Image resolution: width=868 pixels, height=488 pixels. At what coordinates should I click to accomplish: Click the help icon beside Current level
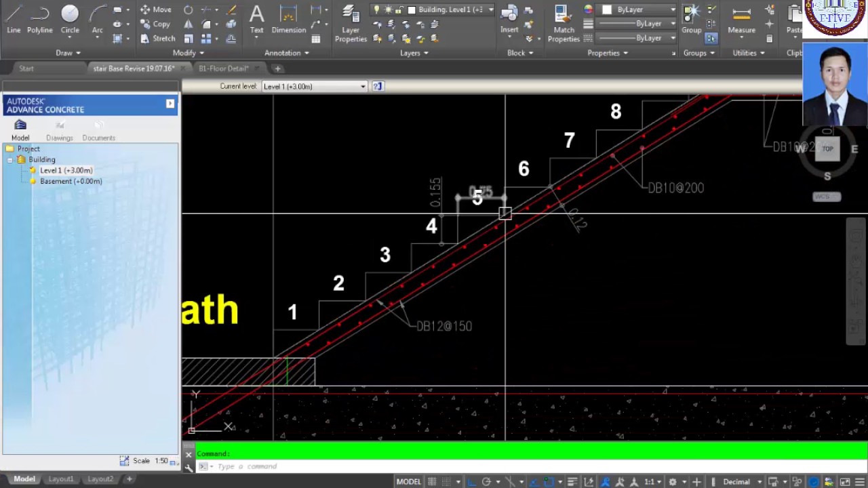click(x=378, y=86)
